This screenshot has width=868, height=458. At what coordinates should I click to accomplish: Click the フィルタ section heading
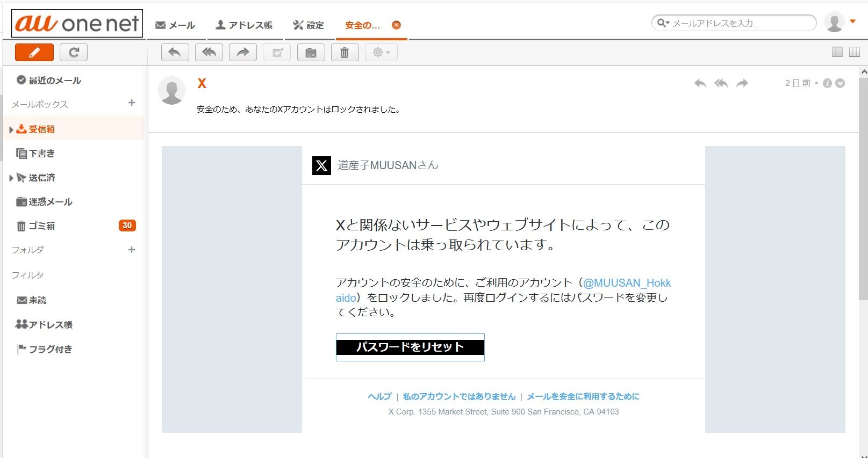[x=28, y=275]
